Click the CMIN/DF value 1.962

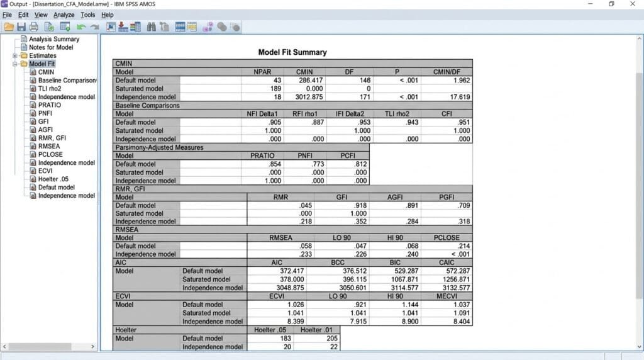(x=462, y=80)
